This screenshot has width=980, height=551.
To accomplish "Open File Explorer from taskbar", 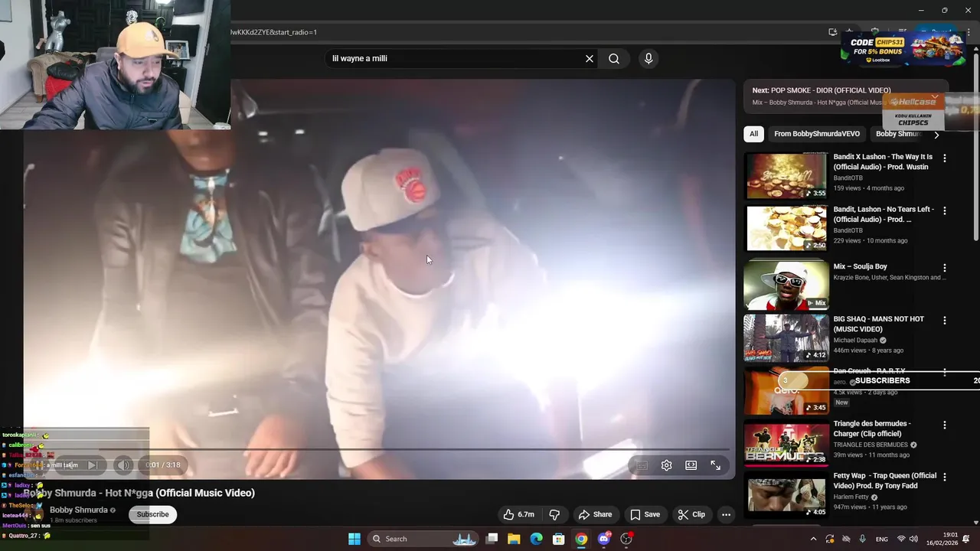I will click(x=514, y=539).
